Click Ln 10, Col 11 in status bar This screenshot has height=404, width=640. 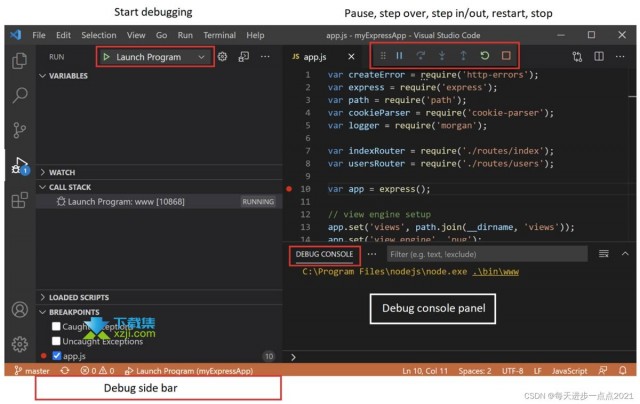[x=424, y=371]
